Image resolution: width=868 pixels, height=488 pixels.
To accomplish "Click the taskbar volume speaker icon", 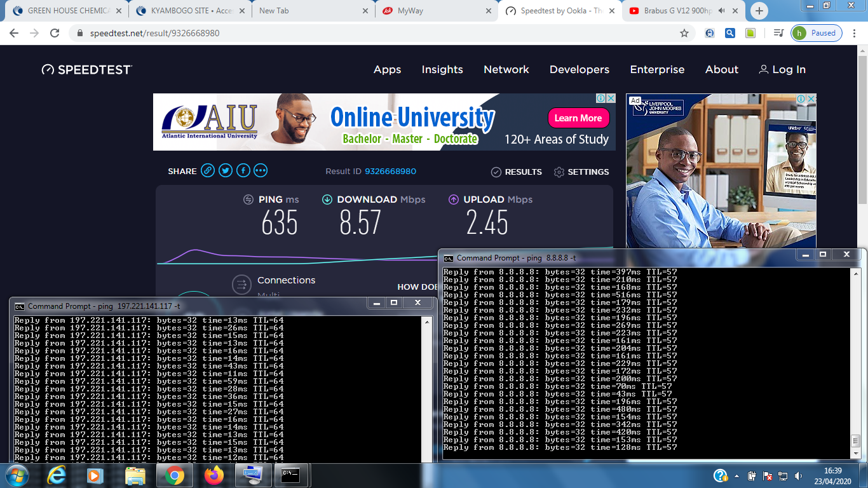I will 798,475.
